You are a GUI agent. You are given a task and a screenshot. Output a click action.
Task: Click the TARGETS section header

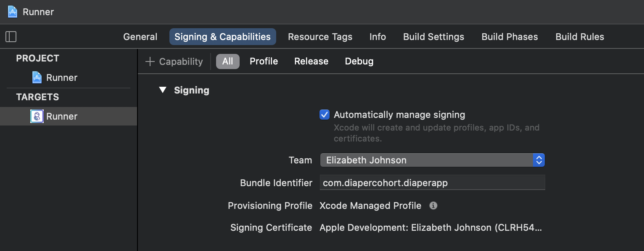pos(37,97)
